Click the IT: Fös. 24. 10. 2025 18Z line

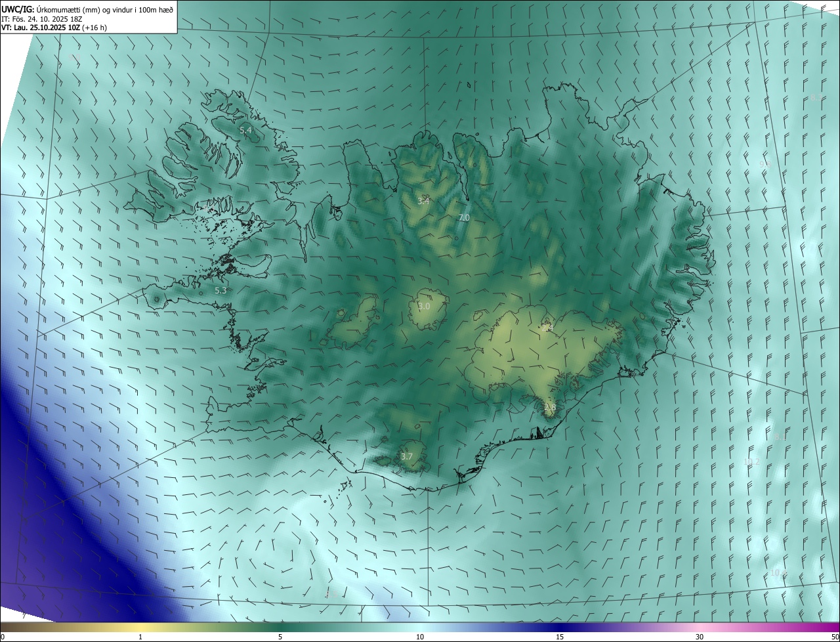point(42,18)
